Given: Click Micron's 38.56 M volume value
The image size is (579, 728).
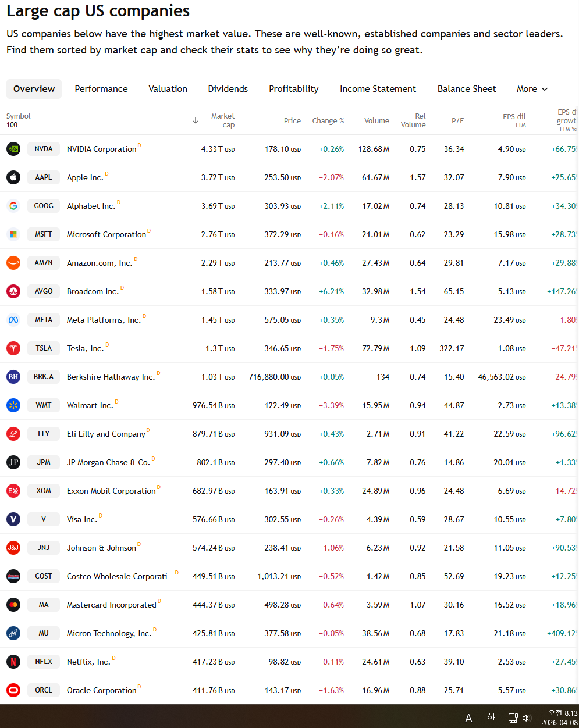Looking at the screenshot, I should coord(375,633).
